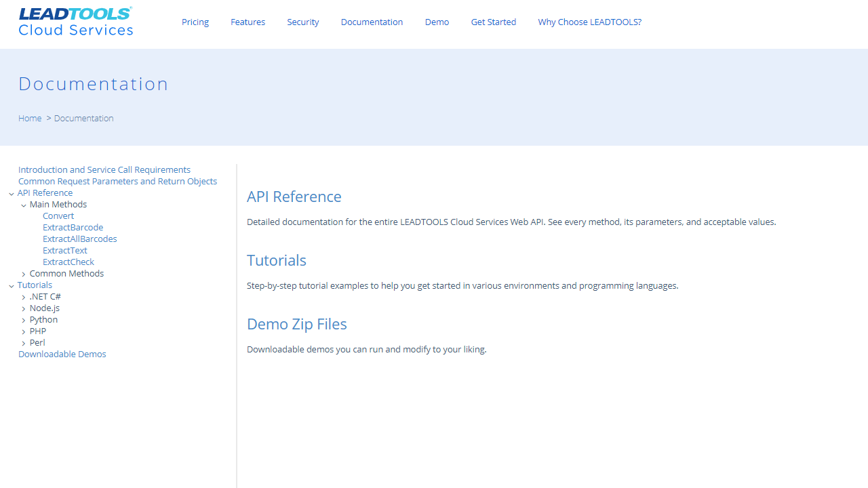The height and width of the screenshot is (488, 868).
Task: Expand the Python chevron
Action: (x=24, y=321)
